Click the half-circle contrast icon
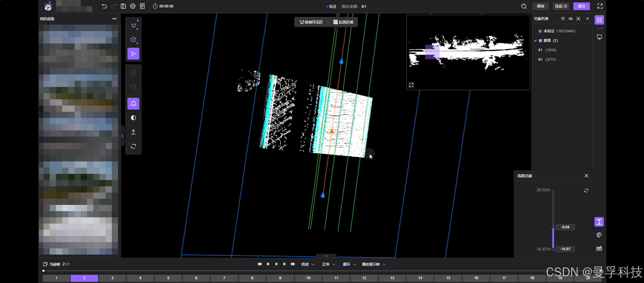 pos(133,118)
